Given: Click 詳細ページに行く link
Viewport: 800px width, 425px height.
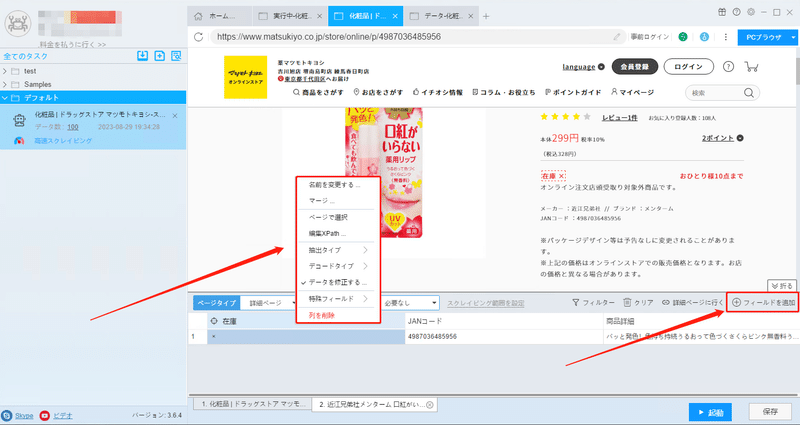Looking at the screenshot, I should tap(692, 303).
